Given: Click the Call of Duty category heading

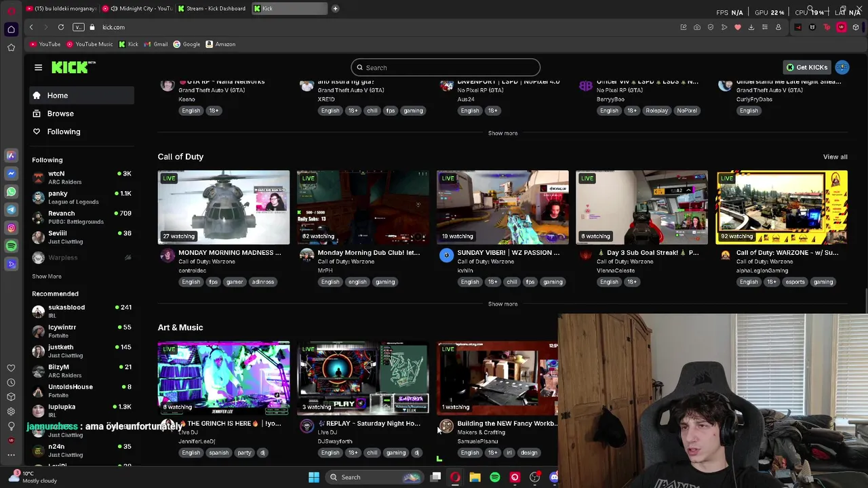Looking at the screenshot, I should [x=180, y=157].
